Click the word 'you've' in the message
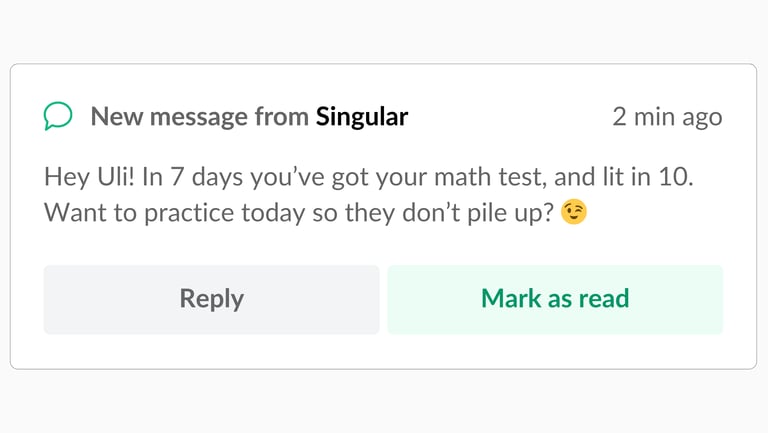 pyautogui.click(x=288, y=177)
